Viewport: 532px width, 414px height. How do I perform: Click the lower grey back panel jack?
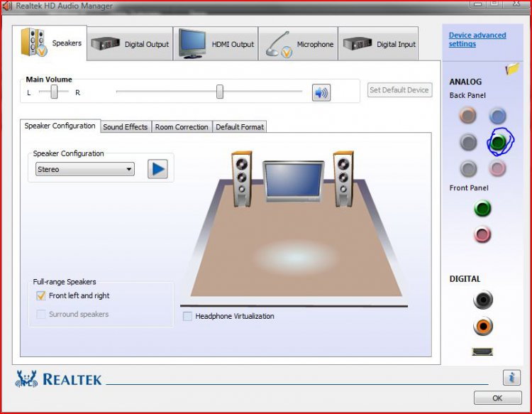[468, 168]
